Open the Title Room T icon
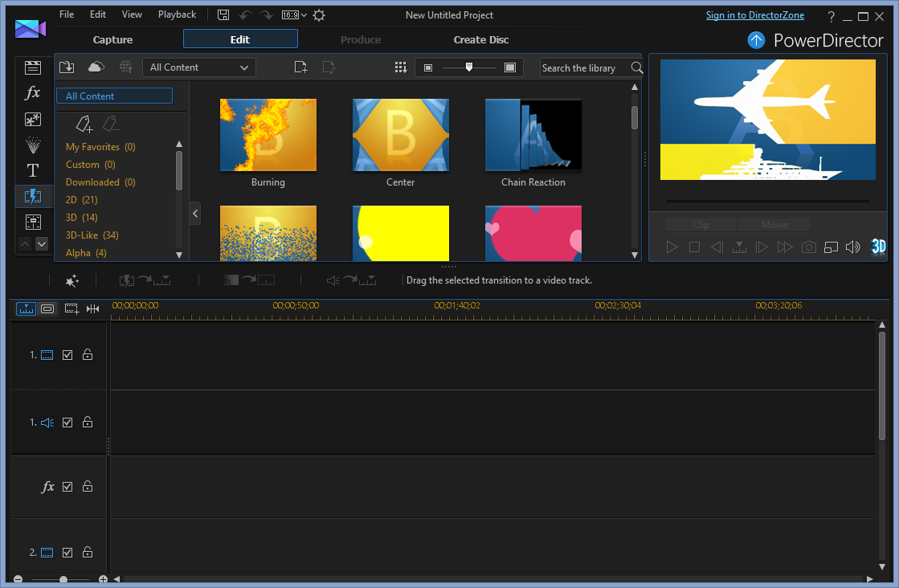This screenshot has width=899, height=588. (33, 170)
